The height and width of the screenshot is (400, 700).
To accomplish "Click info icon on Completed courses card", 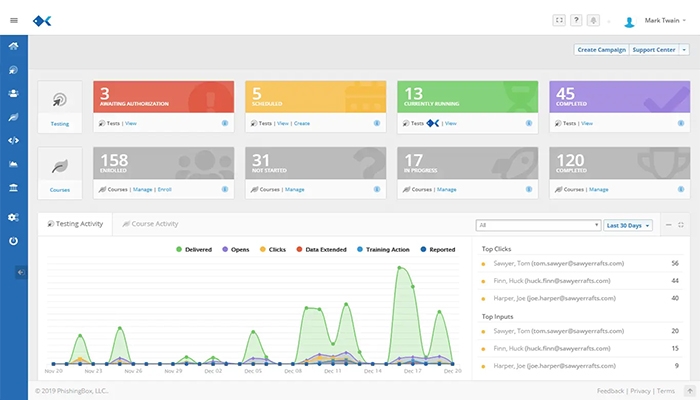I will pos(681,189).
